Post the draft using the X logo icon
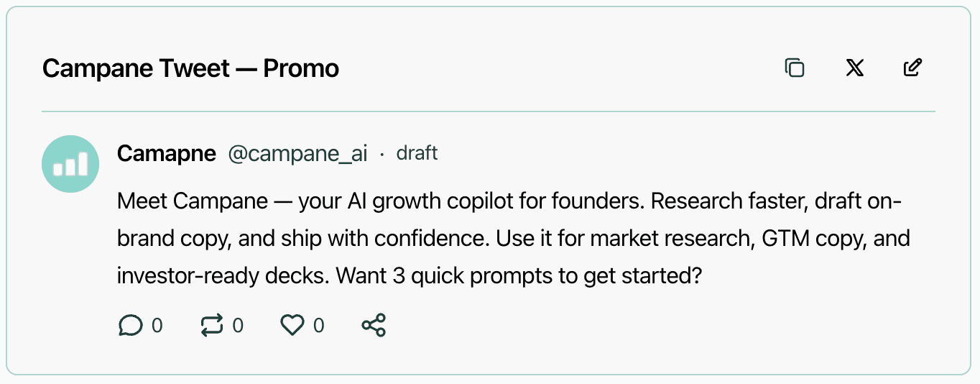980x384 pixels. click(x=854, y=68)
